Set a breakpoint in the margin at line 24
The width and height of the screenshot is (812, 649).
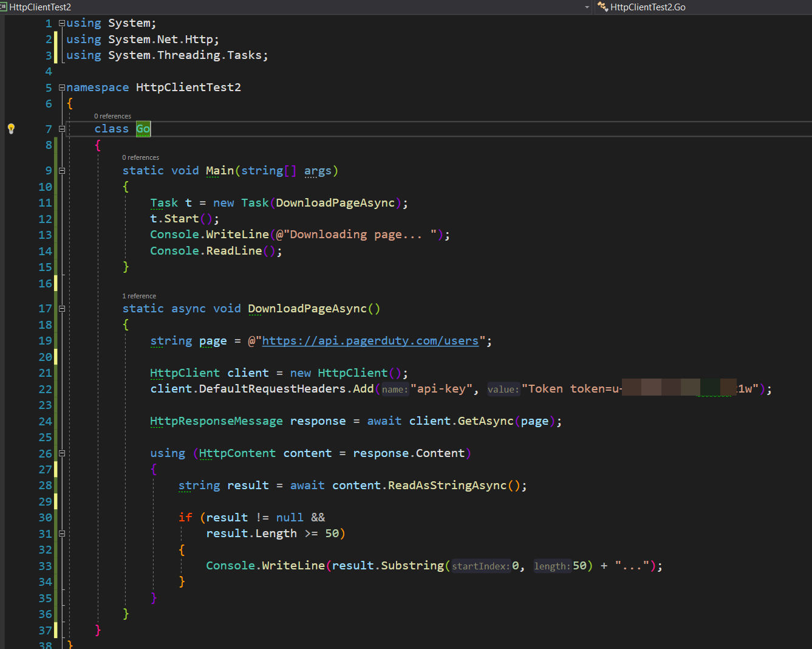pyautogui.click(x=12, y=421)
